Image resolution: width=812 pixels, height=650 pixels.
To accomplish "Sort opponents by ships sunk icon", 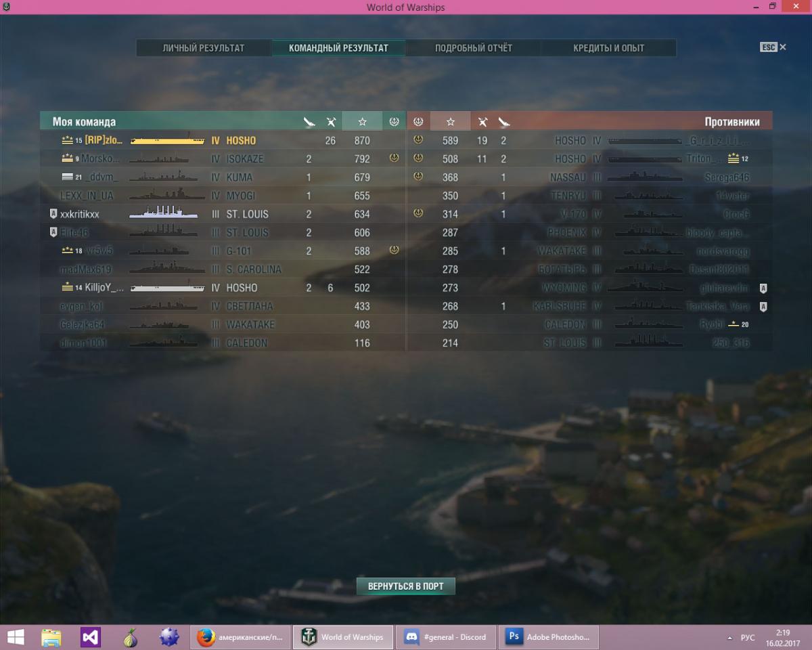I will [x=504, y=122].
